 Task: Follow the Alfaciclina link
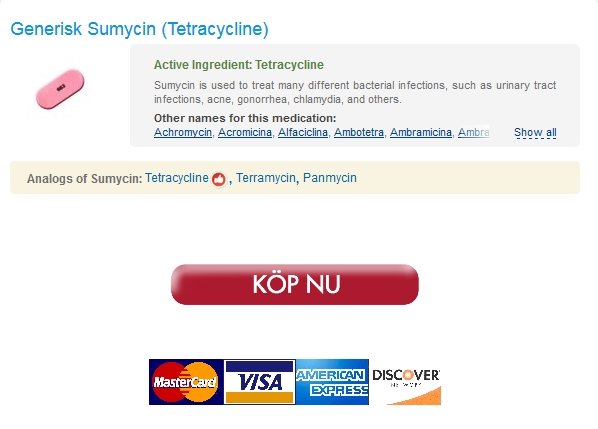(x=303, y=132)
